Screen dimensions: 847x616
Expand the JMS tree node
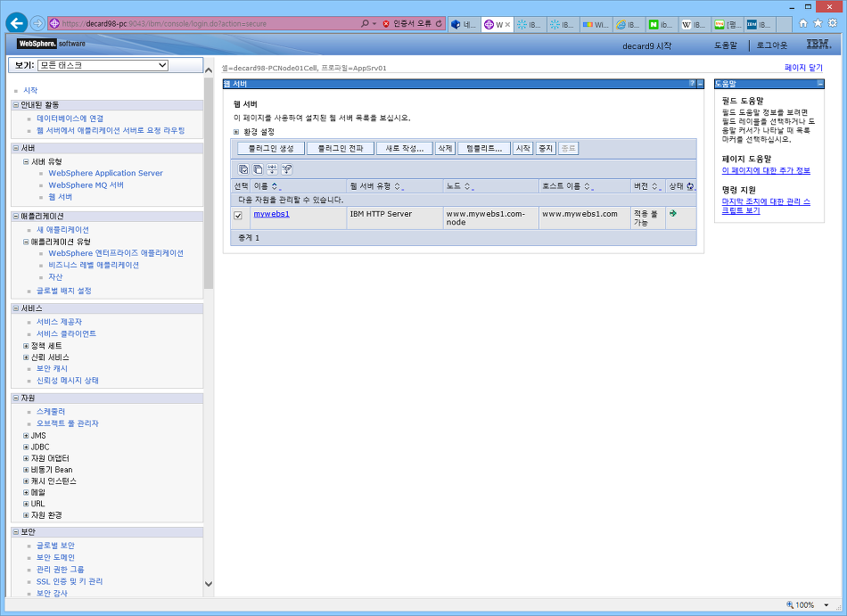point(26,435)
